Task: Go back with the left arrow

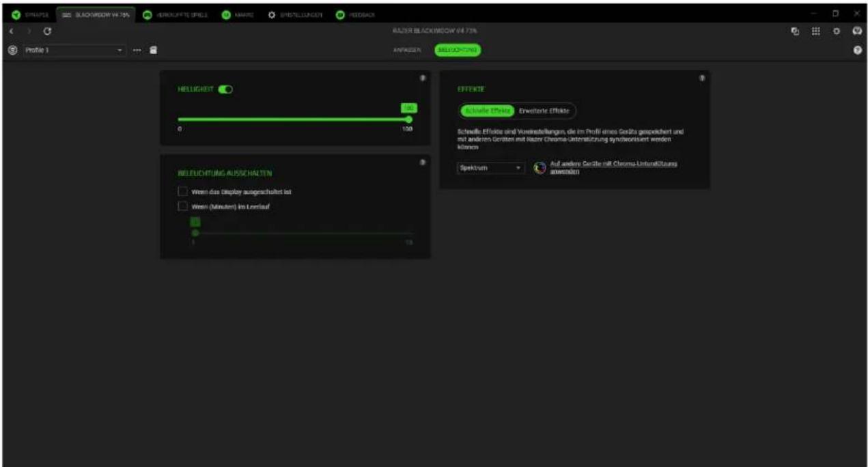Action: tap(12, 32)
